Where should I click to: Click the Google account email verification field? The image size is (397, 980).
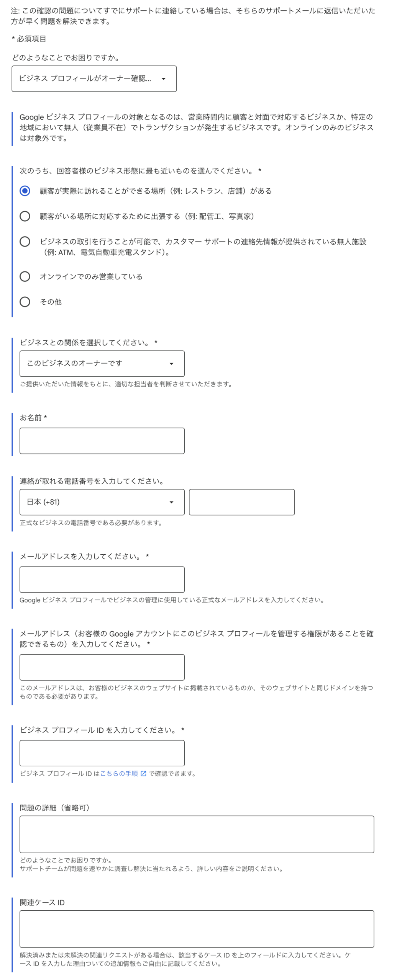(x=102, y=667)
